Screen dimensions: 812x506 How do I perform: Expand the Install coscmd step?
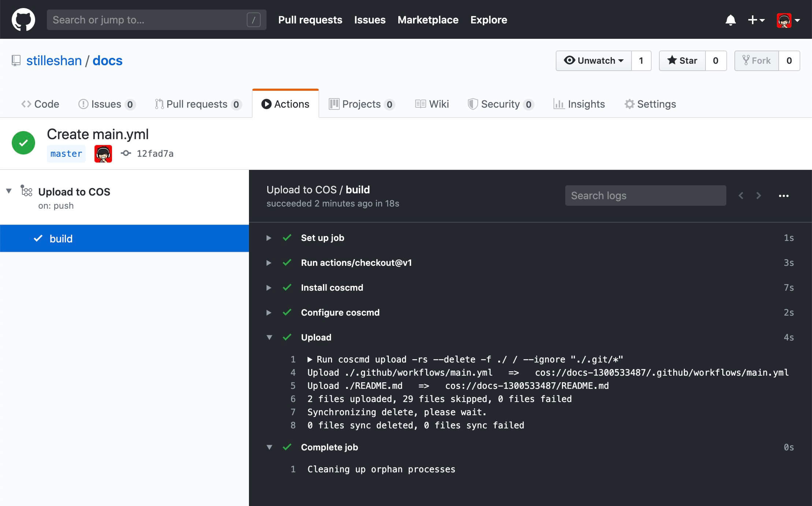(x=269, y=288)
